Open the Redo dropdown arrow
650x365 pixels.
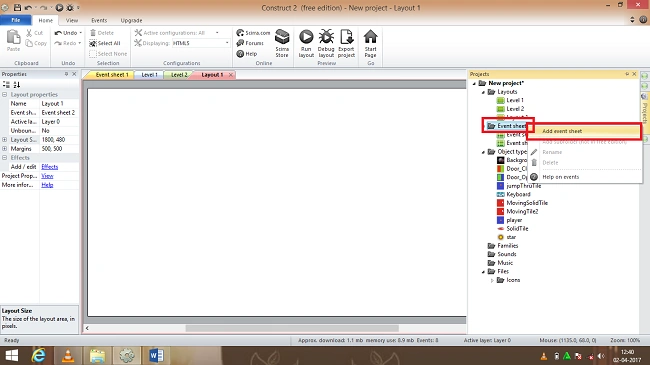point(80,43)
